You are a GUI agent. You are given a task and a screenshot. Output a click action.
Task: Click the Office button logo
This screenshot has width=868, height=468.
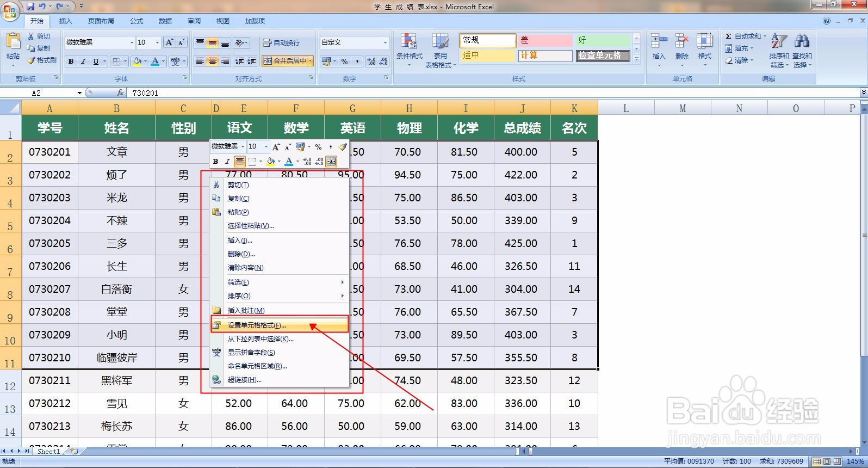(x=10, y=11)
